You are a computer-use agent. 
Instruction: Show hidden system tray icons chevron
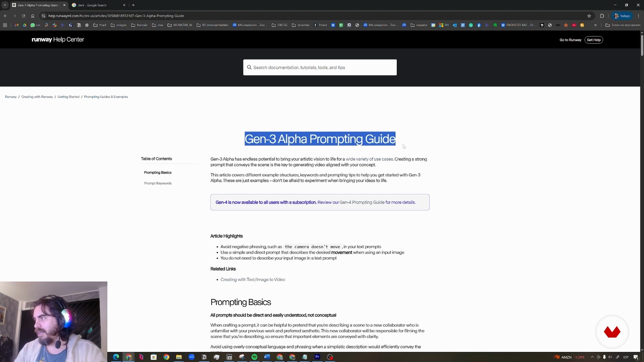(592, 357)
